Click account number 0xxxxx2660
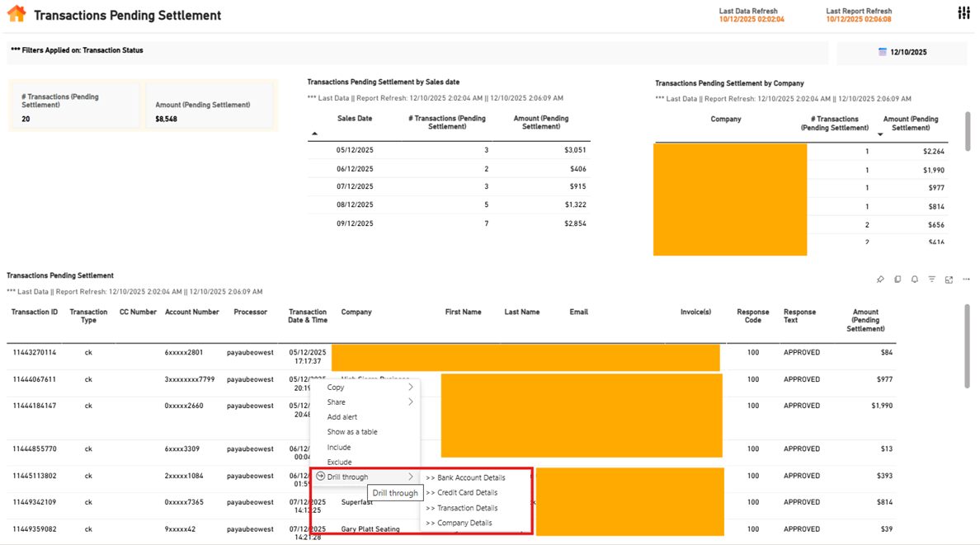The width and height of the screenshot is (980, 545). 184,406
